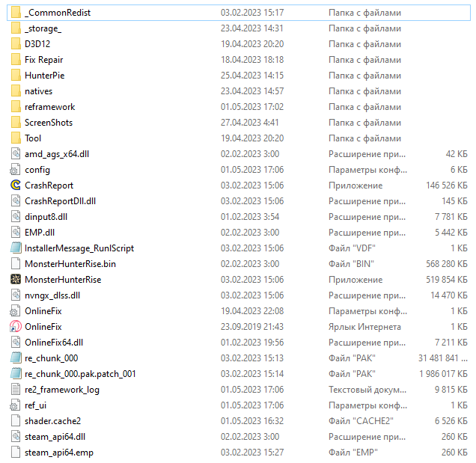The height and width of the screenshot is (463, 476).
Task: Select the type Файл "BIN"
Action: 351,264
